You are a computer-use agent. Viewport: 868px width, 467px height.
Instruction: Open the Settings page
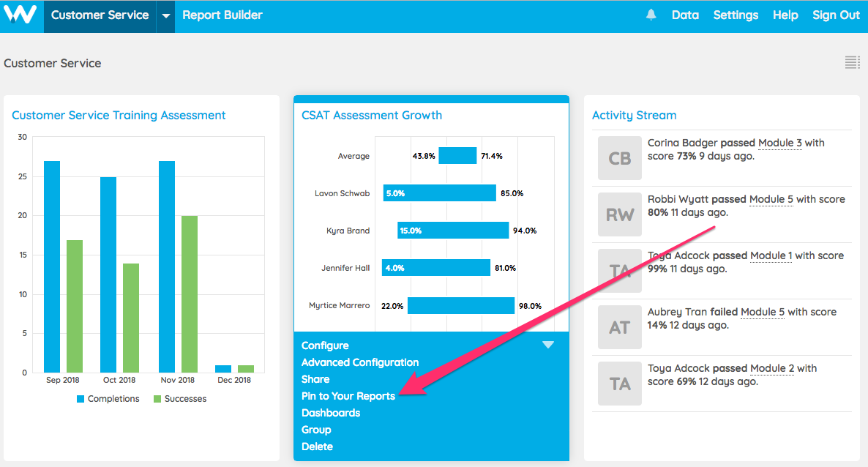(x=736, y=15)
